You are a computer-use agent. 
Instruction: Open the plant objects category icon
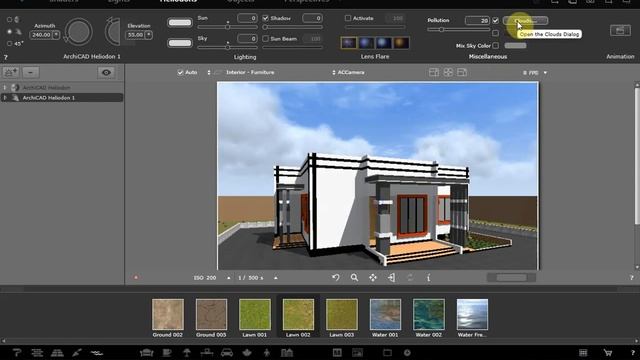[x=247, y=353]
